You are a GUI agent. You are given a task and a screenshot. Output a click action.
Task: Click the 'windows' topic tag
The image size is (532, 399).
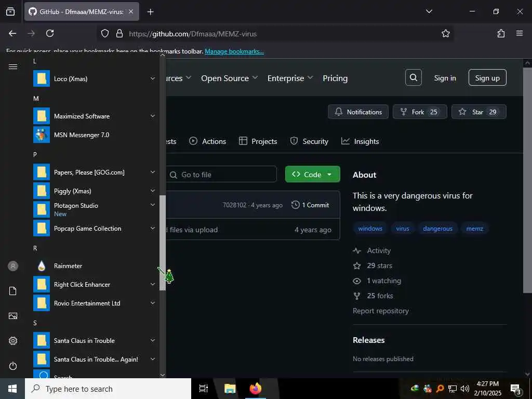tap(370, 229)
